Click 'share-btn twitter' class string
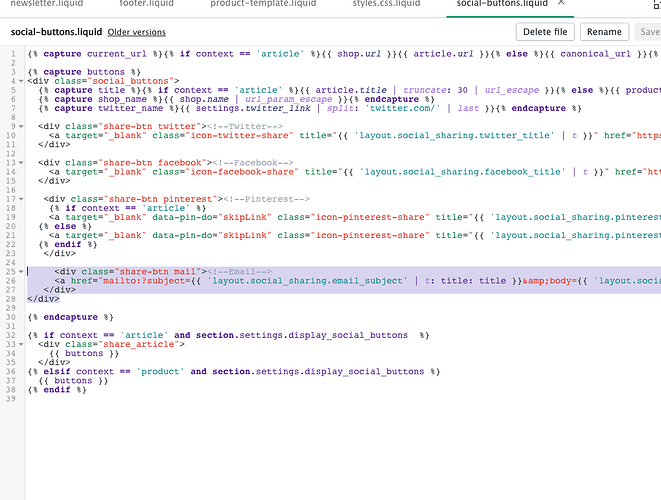Image resolution: width=661 pixels, height=500 pixels. click(150, 126)
